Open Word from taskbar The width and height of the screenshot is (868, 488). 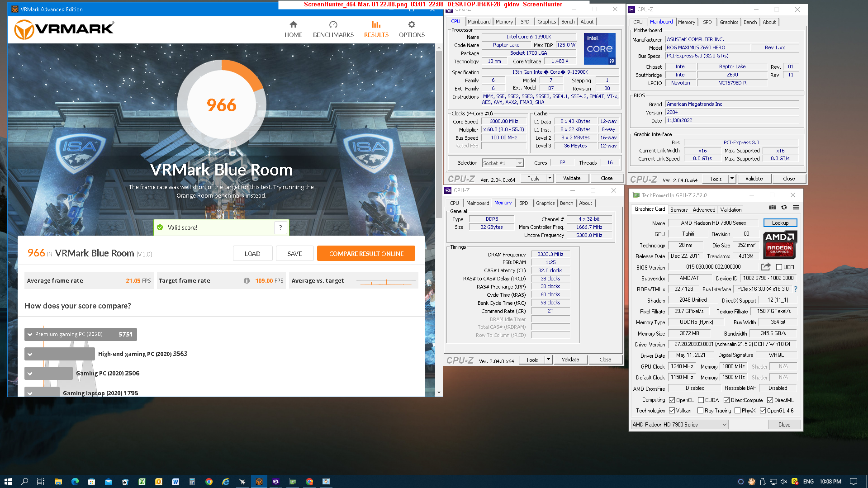coord(175,481)
